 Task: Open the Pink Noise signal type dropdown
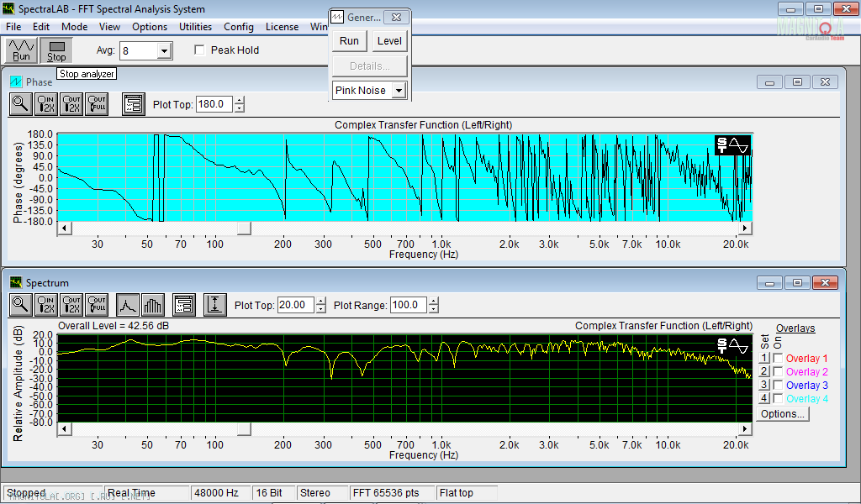(x=399, y=91)
